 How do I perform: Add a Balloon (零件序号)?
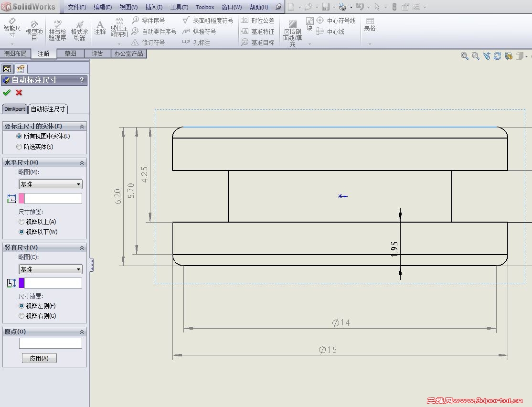[x=149, y=21]
